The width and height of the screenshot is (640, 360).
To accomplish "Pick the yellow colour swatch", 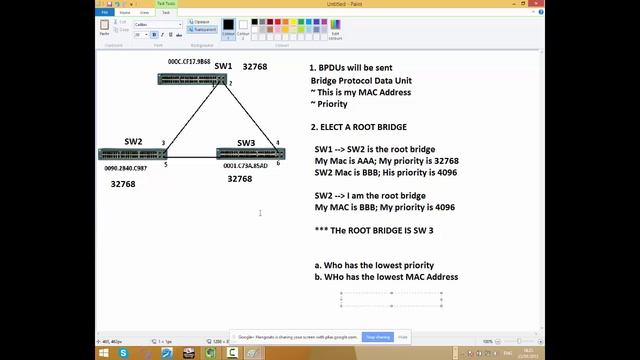I will 293,22.
